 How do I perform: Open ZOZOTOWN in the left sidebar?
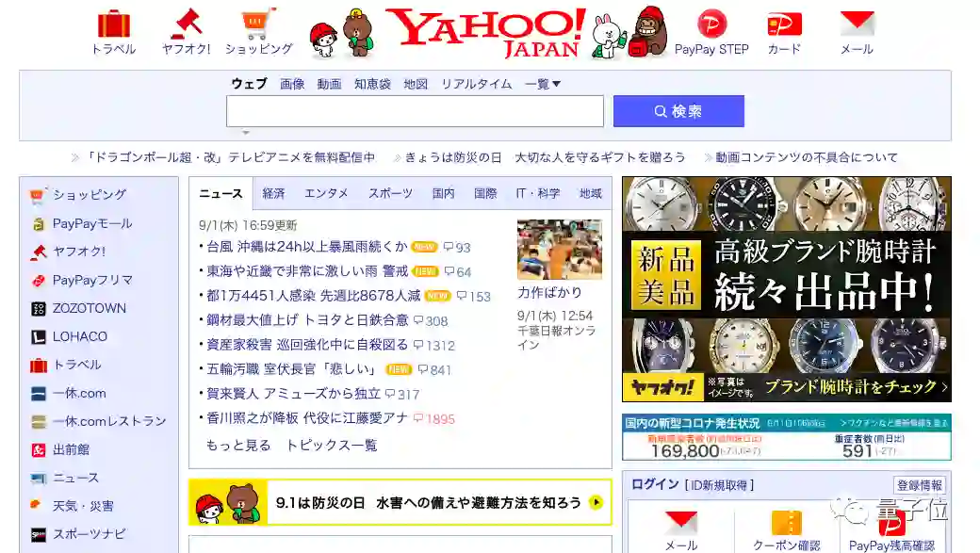coord(90,308)
